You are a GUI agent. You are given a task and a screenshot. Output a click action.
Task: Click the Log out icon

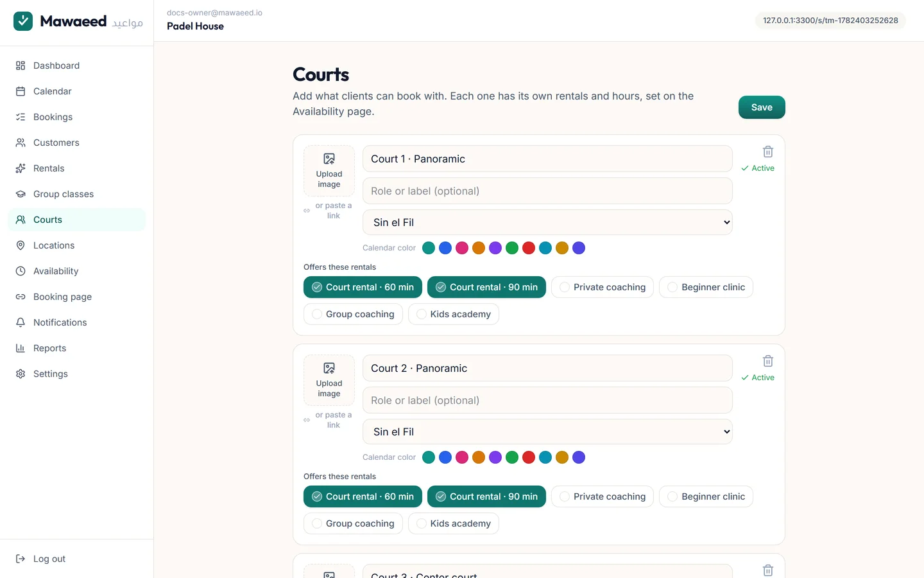(x=21, y=559)
